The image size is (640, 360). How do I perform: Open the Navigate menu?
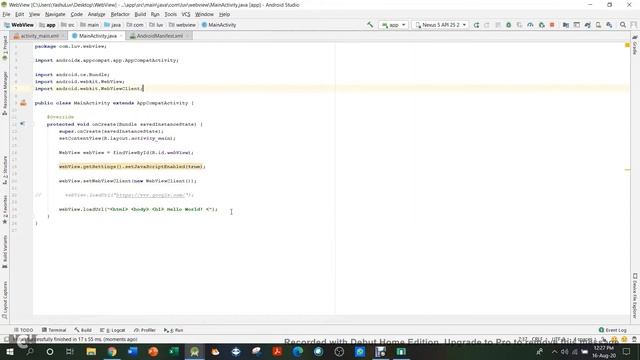click(x=55, y=14)
